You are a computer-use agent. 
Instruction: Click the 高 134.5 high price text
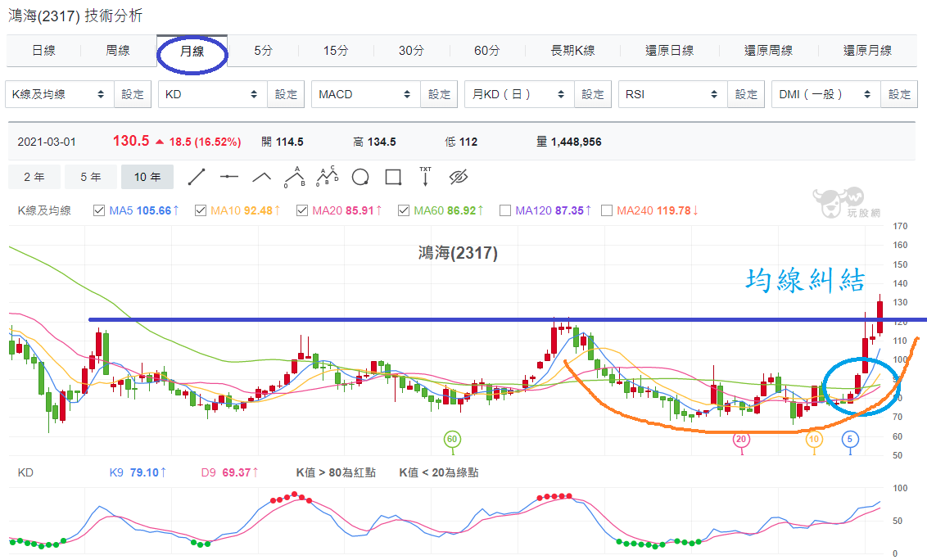tap(374, 142)
